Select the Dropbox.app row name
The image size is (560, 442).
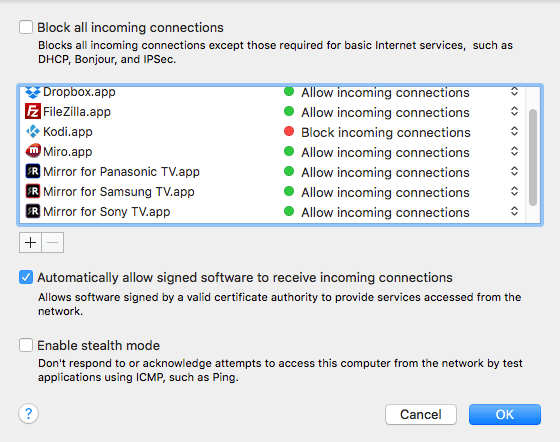(79, 92)
